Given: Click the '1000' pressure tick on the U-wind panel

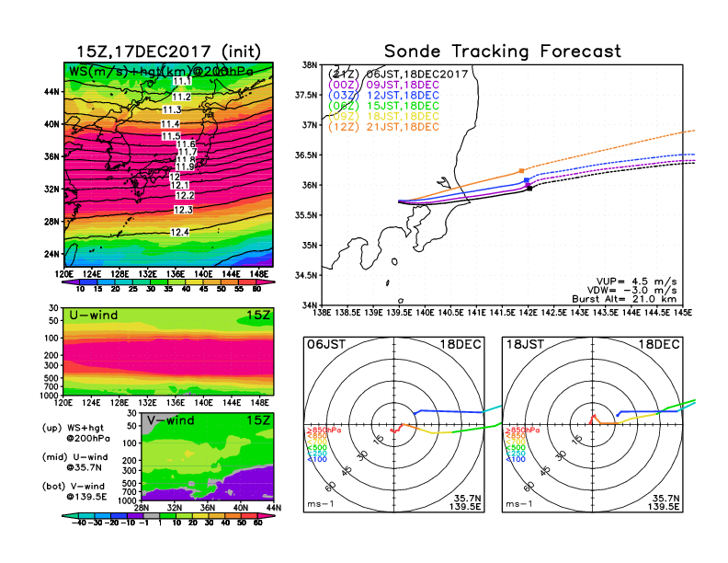Looking at the screenshot, I should click(x=50, y=396).
